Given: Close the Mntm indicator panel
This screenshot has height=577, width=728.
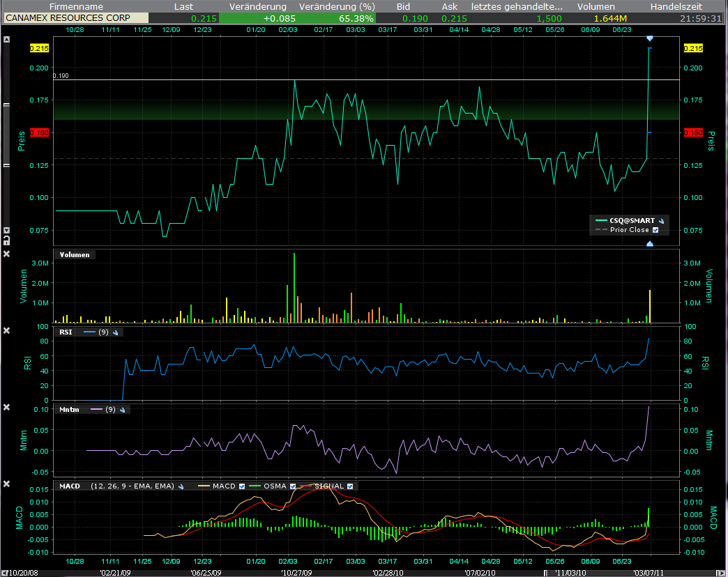Looking at the screenshot, I should (x=7, y=408).
